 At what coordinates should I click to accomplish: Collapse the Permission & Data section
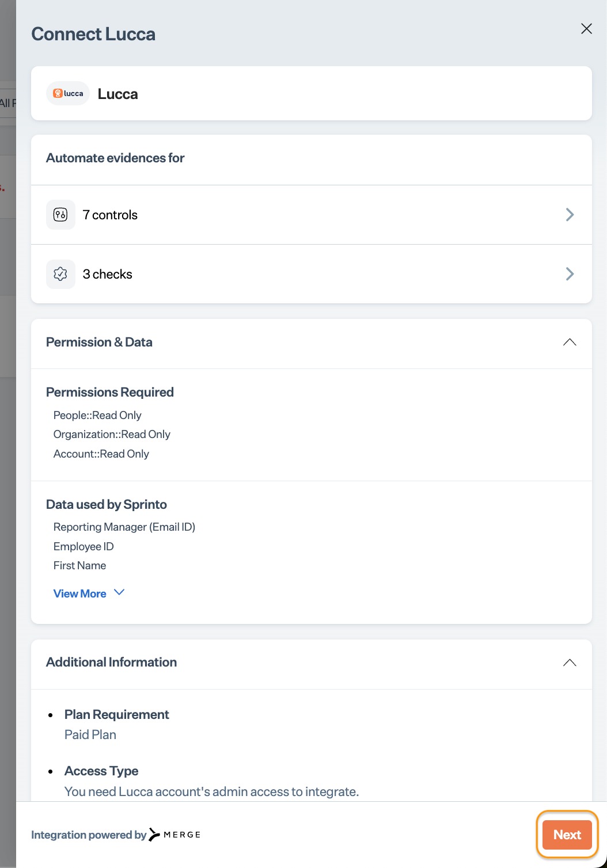point(570,342)
